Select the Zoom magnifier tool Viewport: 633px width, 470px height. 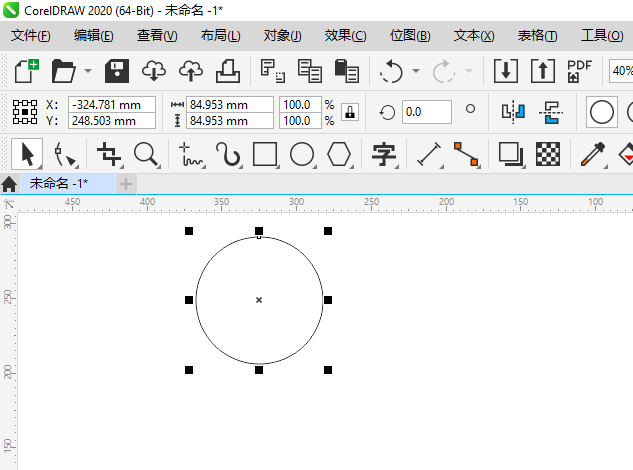[147, 154]
